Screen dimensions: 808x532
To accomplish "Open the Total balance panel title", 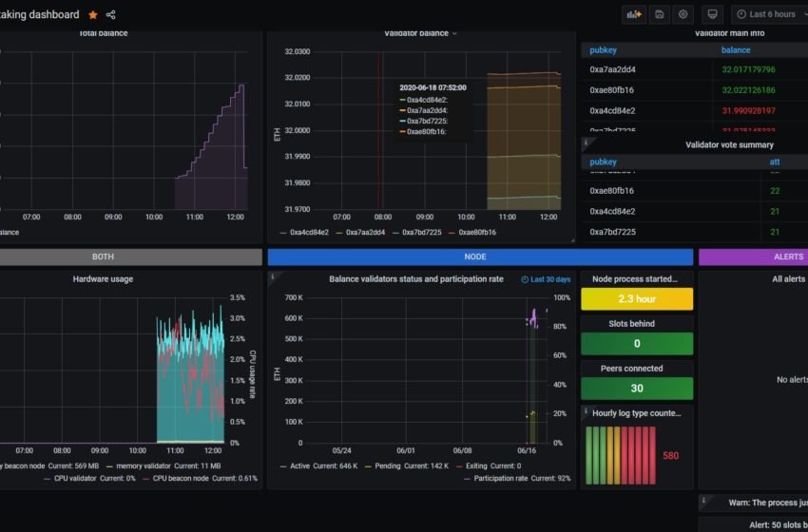I will coord(103,33).
